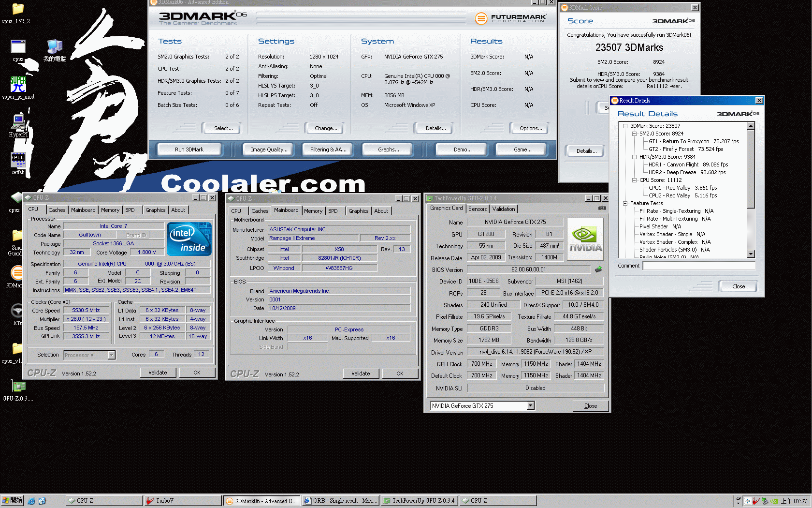
Task: Open Graphics tab in left CPU-Z
Action: [156, 210]
